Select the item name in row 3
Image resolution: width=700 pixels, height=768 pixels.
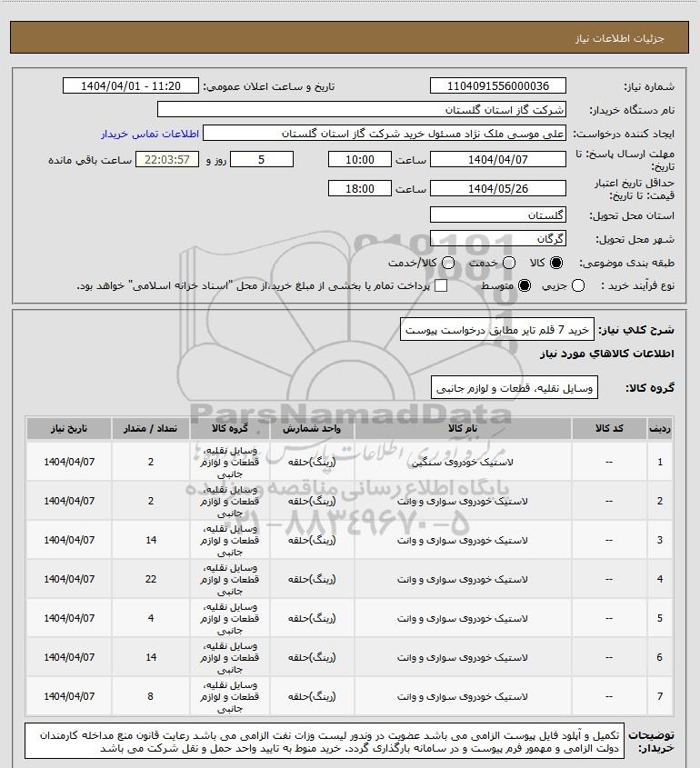(x=463, y=540)
